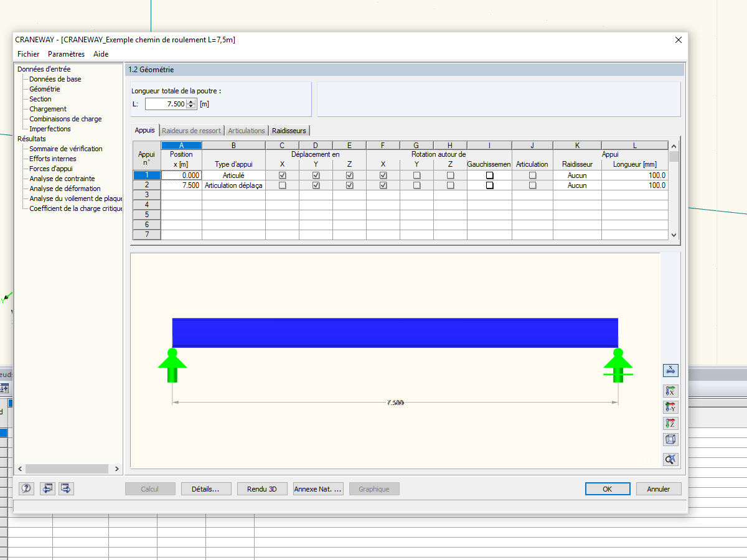
Task: Click the Annuler button
Action: [659, 489]
